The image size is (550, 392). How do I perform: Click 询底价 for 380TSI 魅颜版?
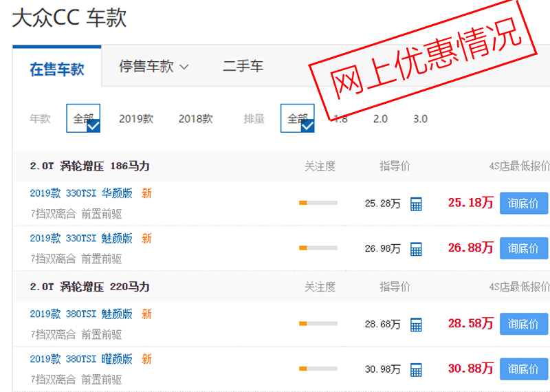(x=524, y=324)
